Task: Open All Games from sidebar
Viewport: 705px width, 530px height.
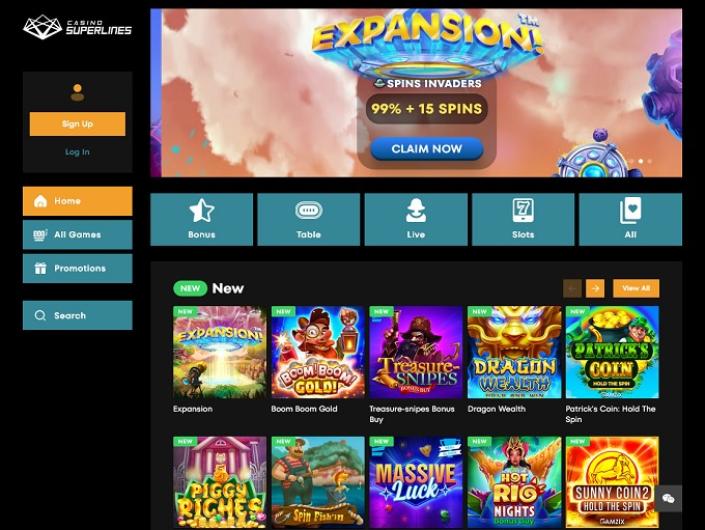Action: (x=77, y=235)
